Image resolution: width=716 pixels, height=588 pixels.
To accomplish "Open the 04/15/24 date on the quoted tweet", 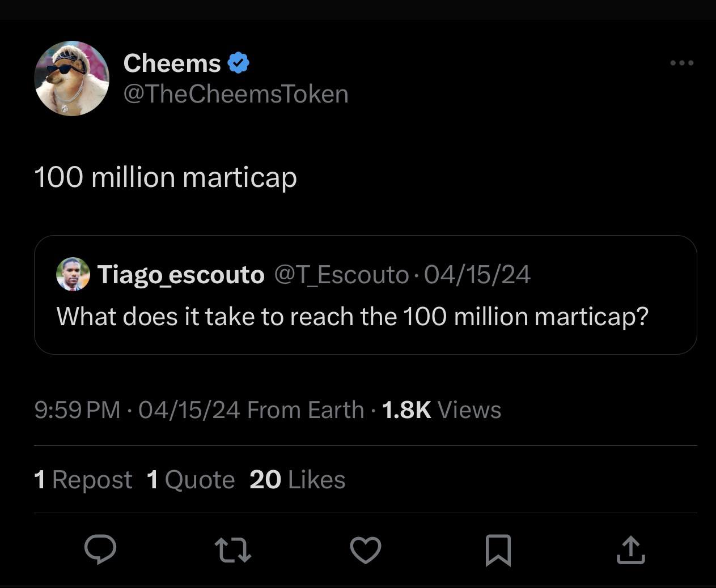I will tap(478, 274).
